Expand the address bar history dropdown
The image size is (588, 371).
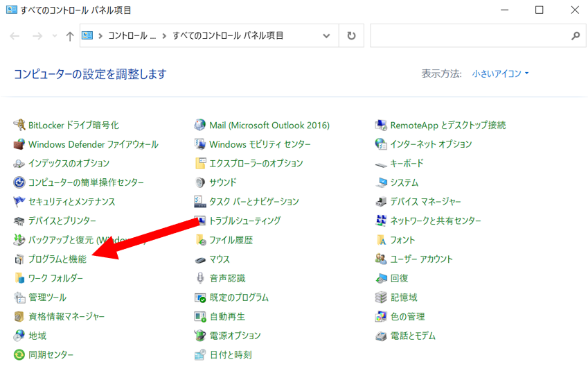[326, 35]
